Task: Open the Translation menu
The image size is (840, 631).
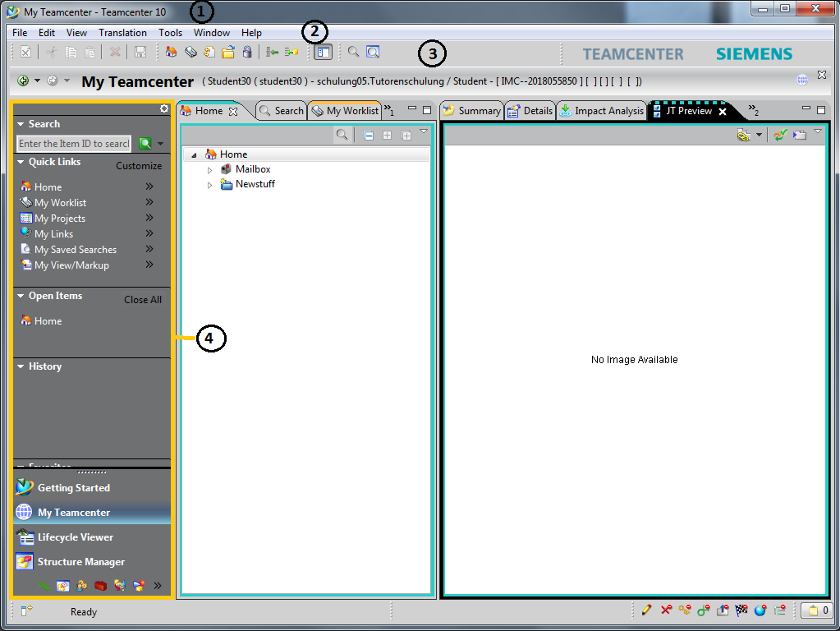Action: tap(122, 33)
